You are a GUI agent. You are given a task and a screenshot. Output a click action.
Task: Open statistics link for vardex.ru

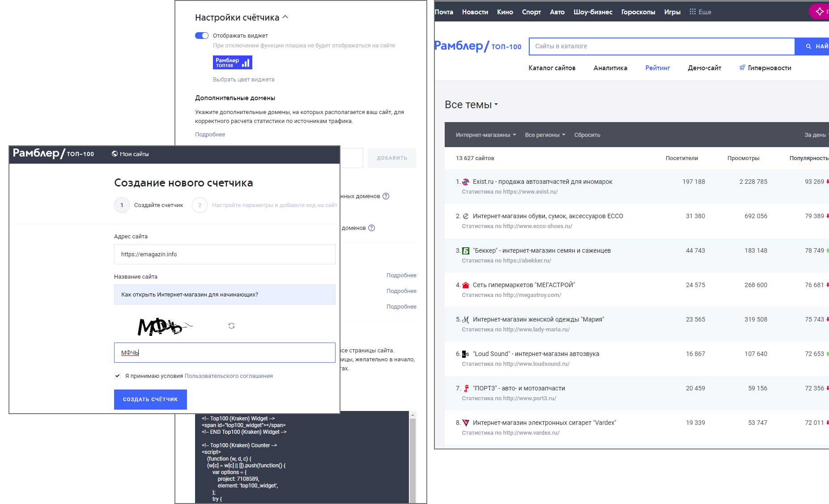510,432
